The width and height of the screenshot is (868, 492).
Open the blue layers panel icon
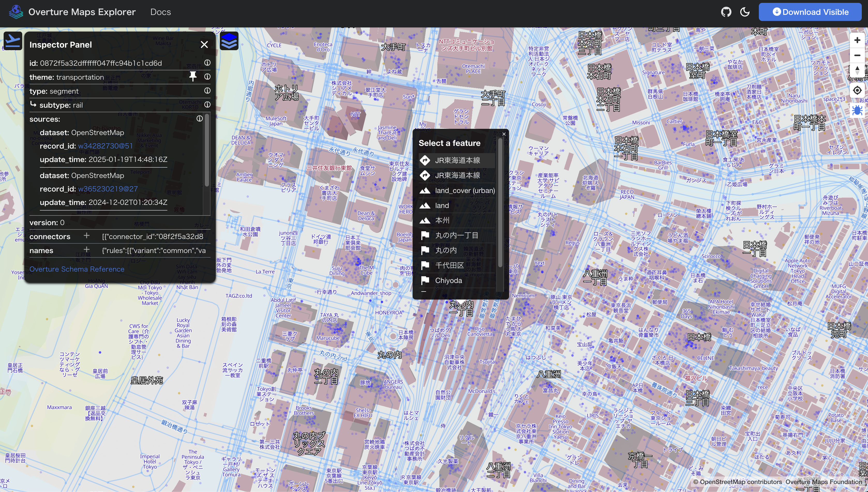(x=229, y=41)
